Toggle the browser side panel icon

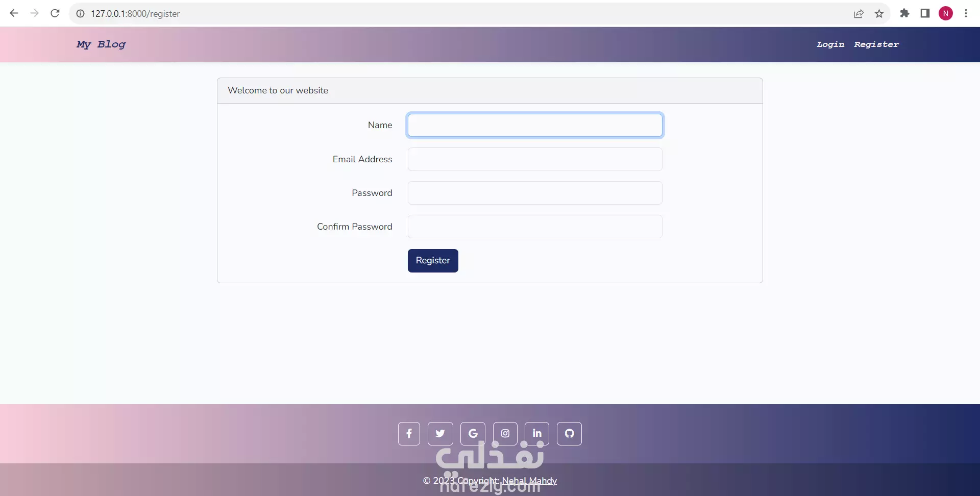click(925, 13)
